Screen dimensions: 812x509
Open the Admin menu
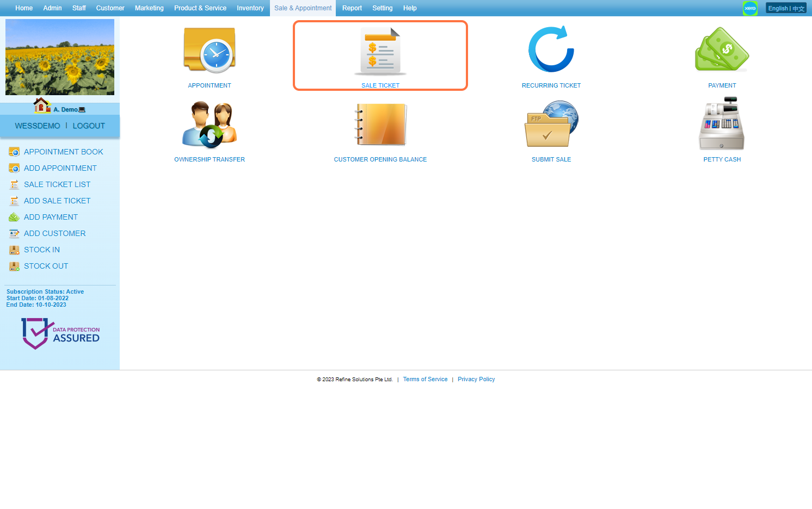(52, 8)
